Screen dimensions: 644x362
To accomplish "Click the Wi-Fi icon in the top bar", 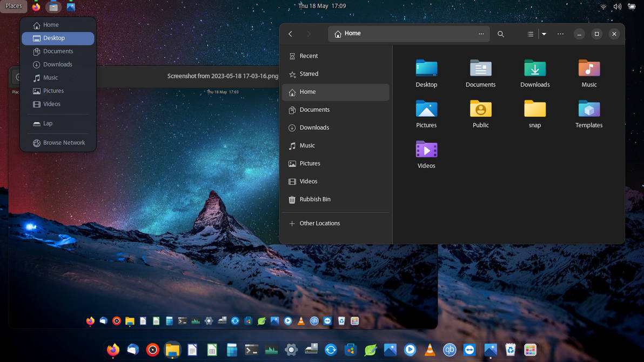I will pos(603,7).
